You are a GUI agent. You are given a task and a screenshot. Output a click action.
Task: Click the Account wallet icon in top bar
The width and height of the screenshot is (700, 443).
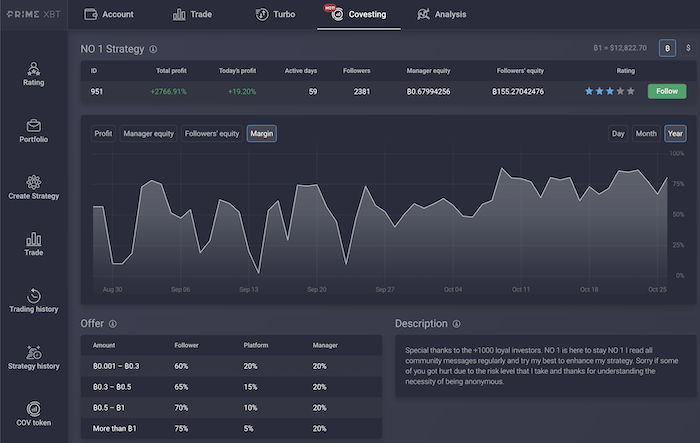[91, 14]
